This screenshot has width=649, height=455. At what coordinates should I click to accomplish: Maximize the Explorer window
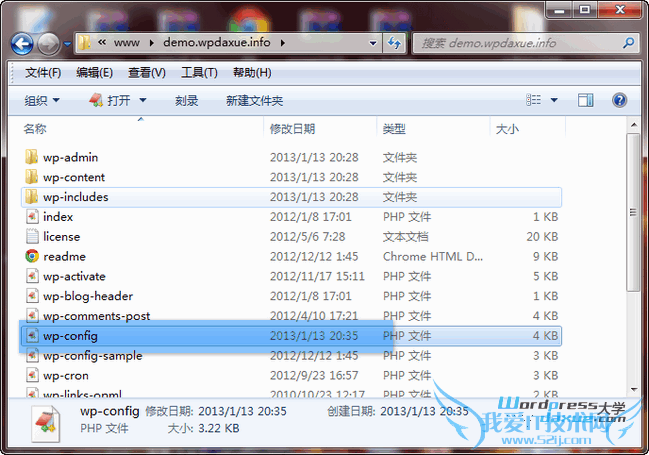(x=584, y=10)
